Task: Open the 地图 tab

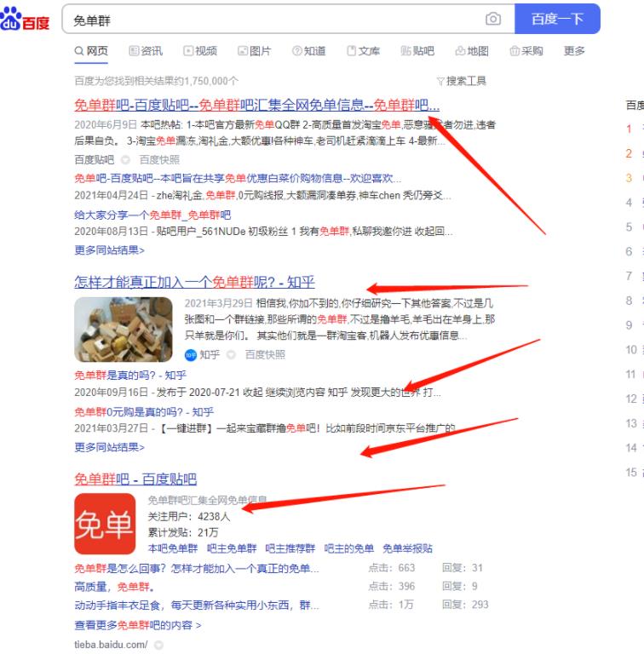Action: coord(472,51)
